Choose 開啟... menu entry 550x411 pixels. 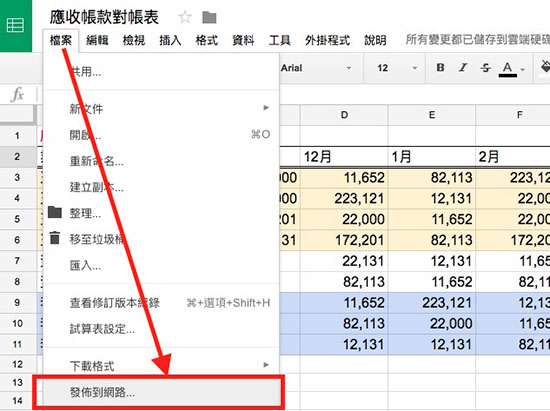[x=161, y=135]
